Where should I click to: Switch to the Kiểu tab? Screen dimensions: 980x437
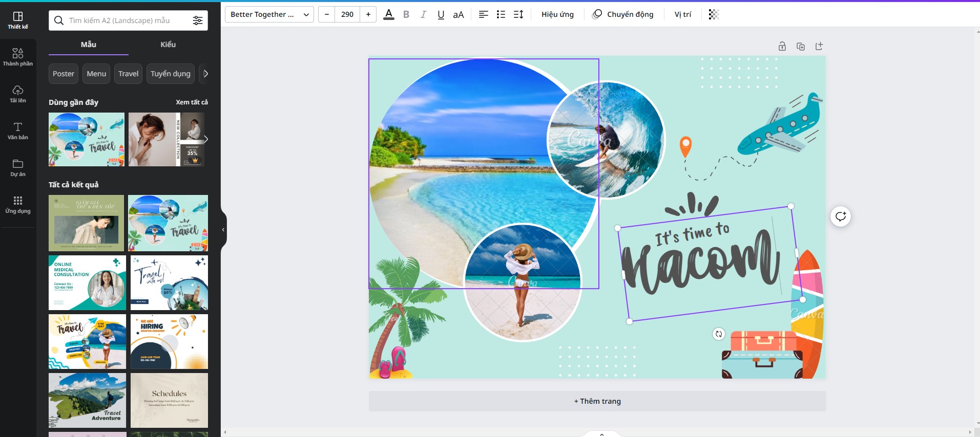coord(168,45)
